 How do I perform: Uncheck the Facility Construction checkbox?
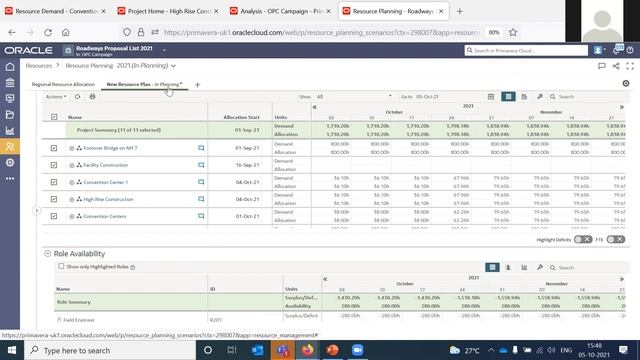tap(54, 165)
